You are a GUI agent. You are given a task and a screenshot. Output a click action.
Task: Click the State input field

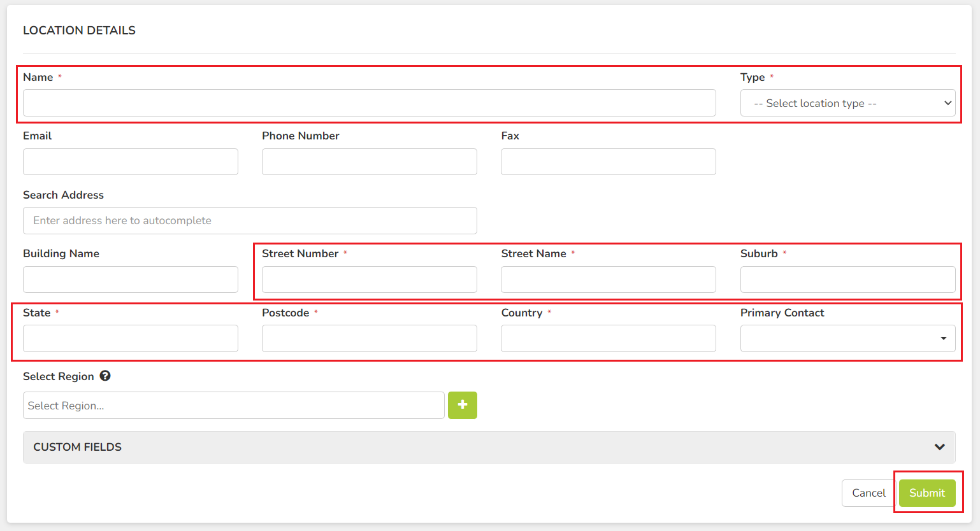[x=131, y=338]
